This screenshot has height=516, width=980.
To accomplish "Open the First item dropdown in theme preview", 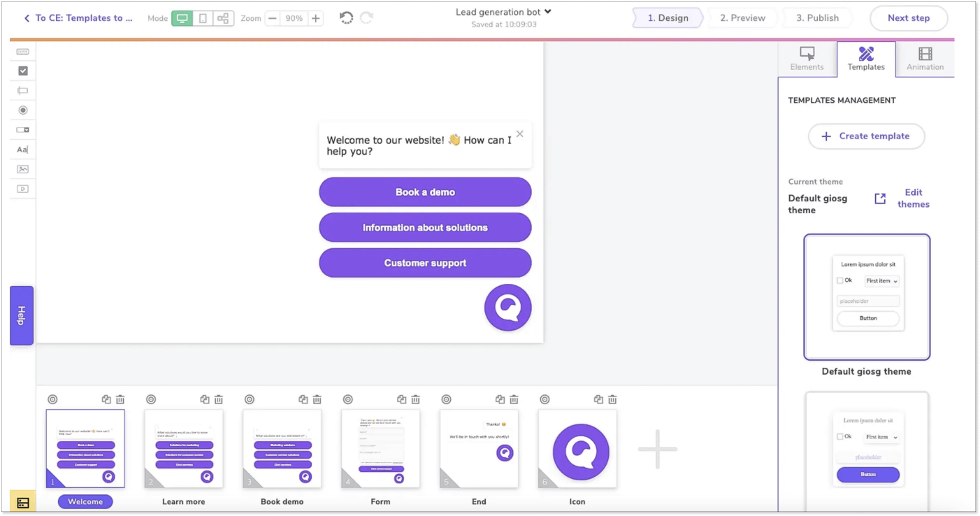I will [881, 281].
